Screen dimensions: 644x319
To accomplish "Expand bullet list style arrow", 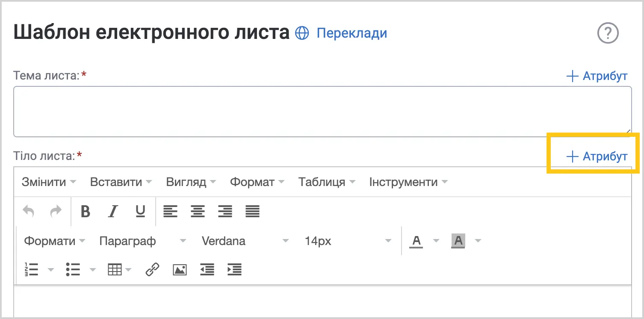I will pos(92,270).
